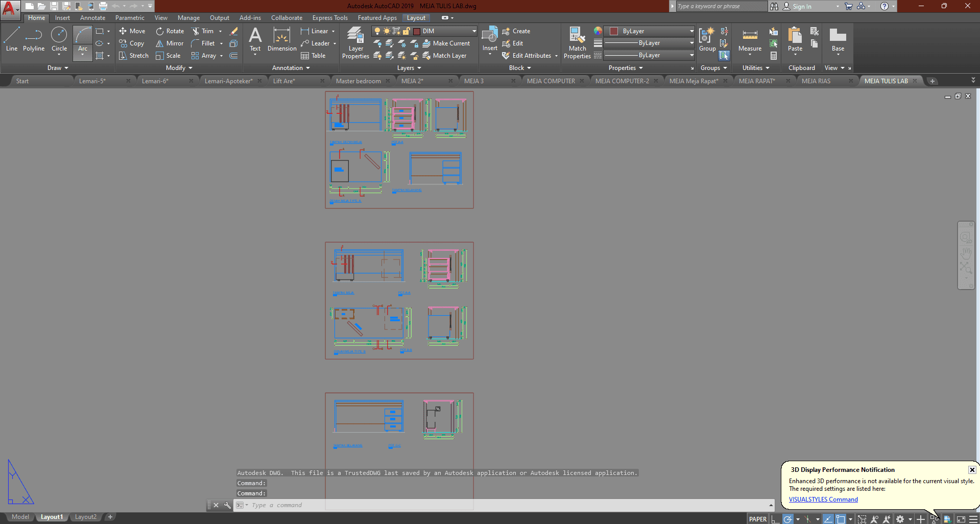Image resolution: width=980 pixels, height=524 pixels.
Task: Click the VISUALSTYLES Command link
Action: click(x=823, y=499)
